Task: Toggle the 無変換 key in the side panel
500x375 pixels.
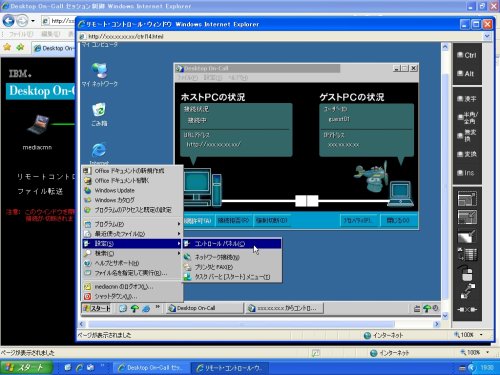Action: [x=467, y=136]
